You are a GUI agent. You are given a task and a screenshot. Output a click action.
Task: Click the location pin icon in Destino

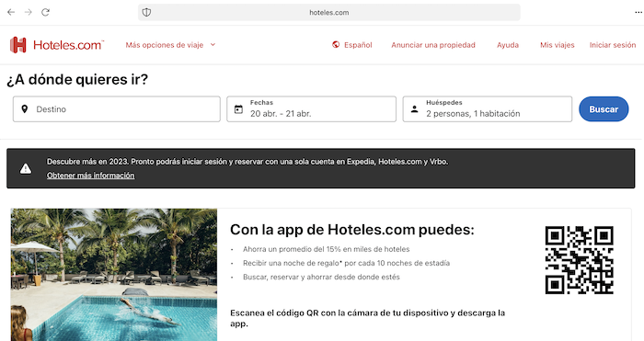25,109
